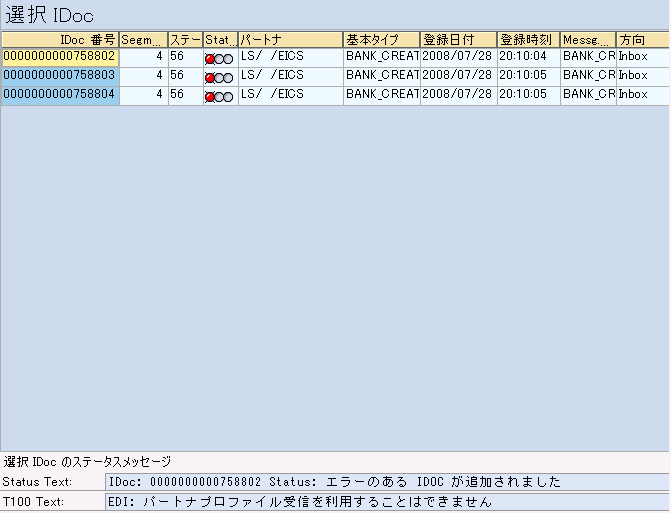Click red status light for IDoc 758802
The height and width of the screenshot is (513, 671).
210,59
